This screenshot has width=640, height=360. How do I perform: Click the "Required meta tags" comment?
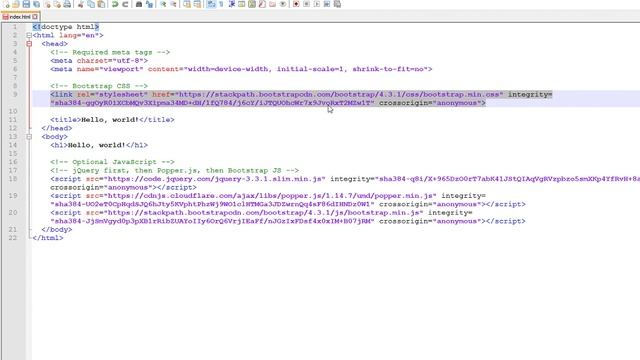pos(110,52)
